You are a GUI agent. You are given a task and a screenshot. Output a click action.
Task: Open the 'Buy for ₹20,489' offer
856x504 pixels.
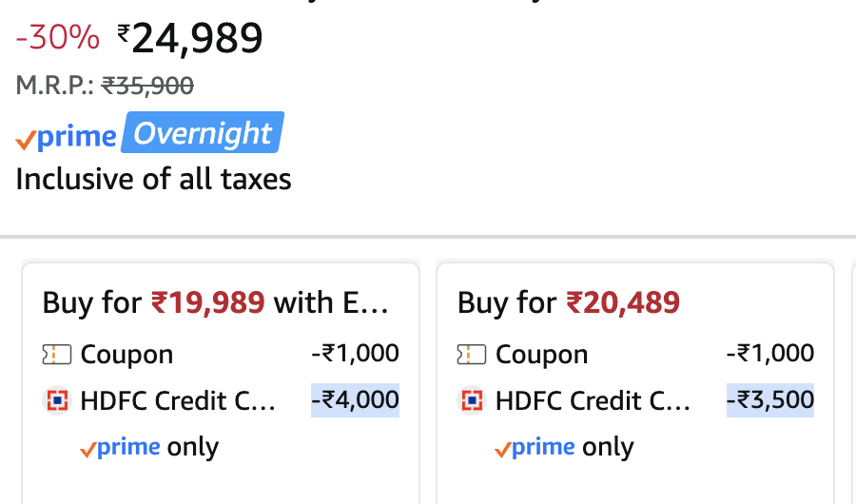coord(568,303)
